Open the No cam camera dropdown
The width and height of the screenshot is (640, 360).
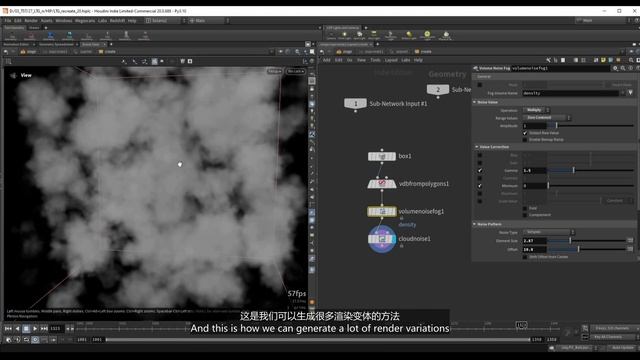pyautogui.click(x=295, y=71)
